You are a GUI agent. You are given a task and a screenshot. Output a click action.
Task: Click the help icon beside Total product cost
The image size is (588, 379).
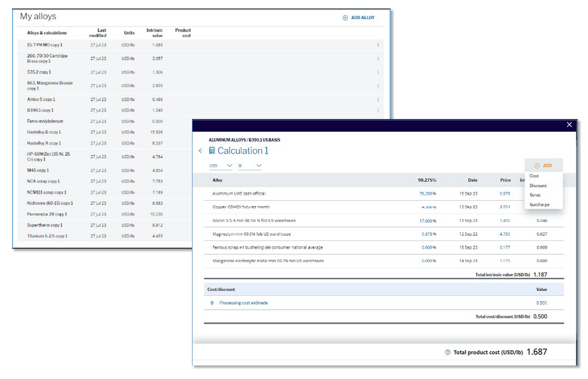(447, 352)
